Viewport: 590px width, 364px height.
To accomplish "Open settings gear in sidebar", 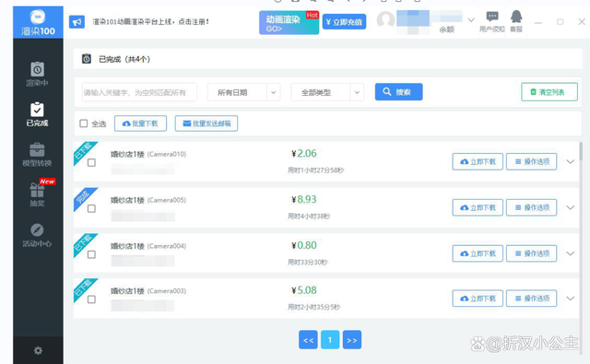I will [x=38, y=350].
